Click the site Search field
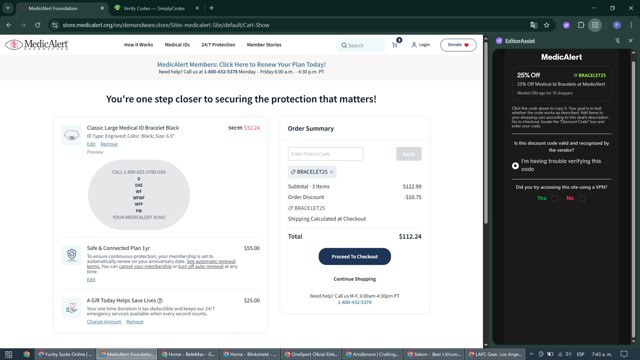640x360 pixels. pos(361,45)
